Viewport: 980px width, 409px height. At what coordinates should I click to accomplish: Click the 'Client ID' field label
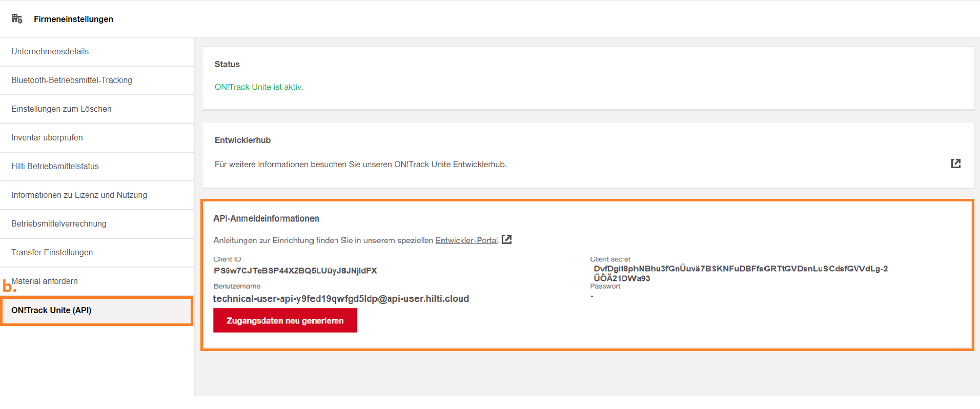point(227,259)
